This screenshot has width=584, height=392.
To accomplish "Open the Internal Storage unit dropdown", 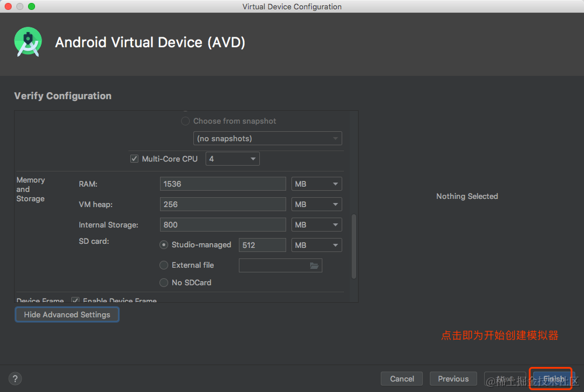I will pyautogui.click(x=317, y=225).
